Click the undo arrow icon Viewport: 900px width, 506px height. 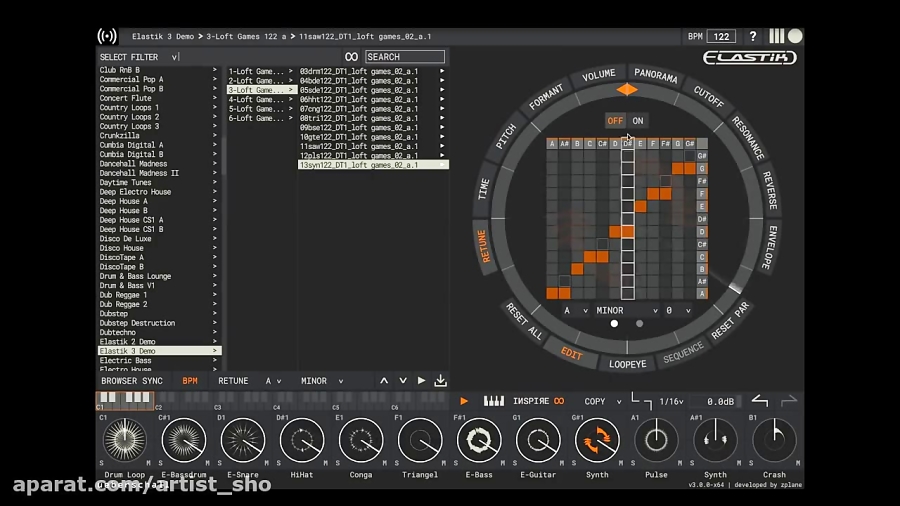[x=759, y=400]
